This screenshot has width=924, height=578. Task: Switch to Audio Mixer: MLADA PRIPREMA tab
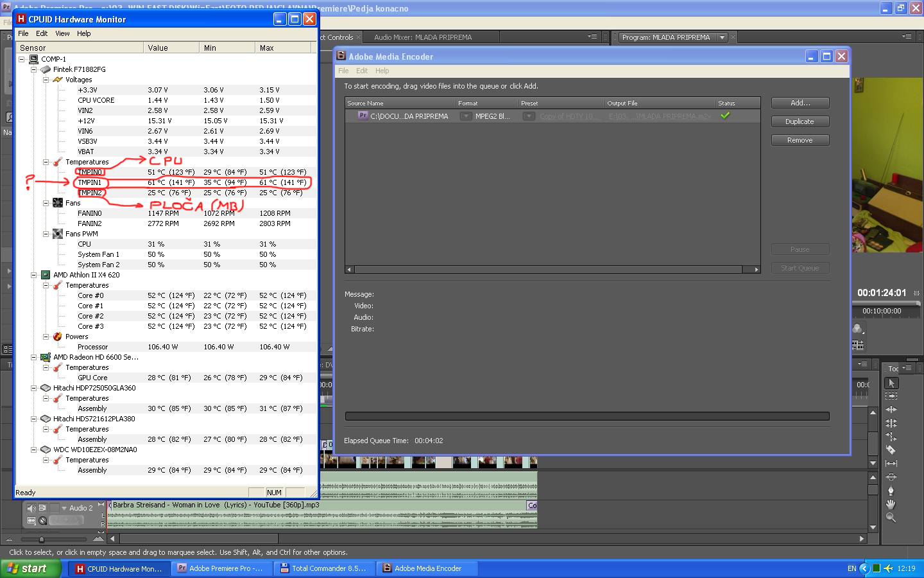pyautogui.click(x=423, y=37)
